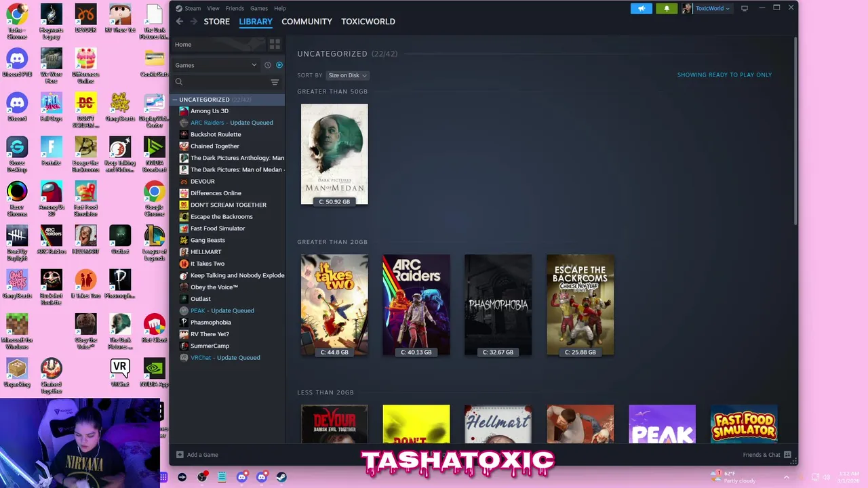Open the League of Legends desktop icon
This screenshot has height=488, width=868.
pos(154,243)
